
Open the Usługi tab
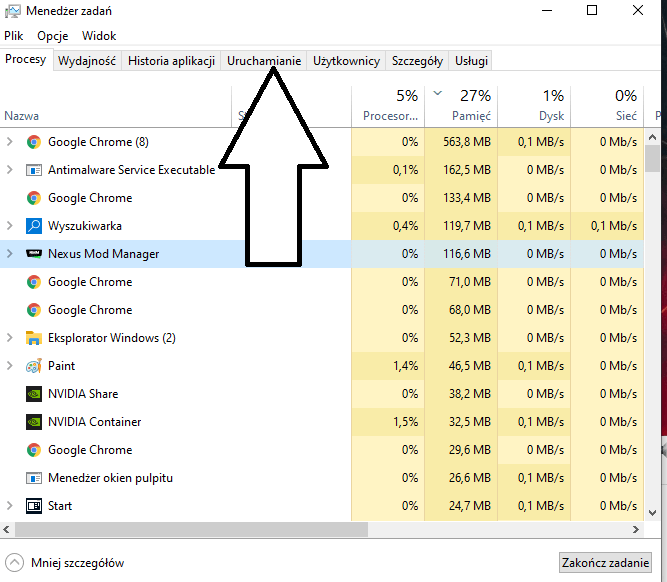tap(471, 61)
